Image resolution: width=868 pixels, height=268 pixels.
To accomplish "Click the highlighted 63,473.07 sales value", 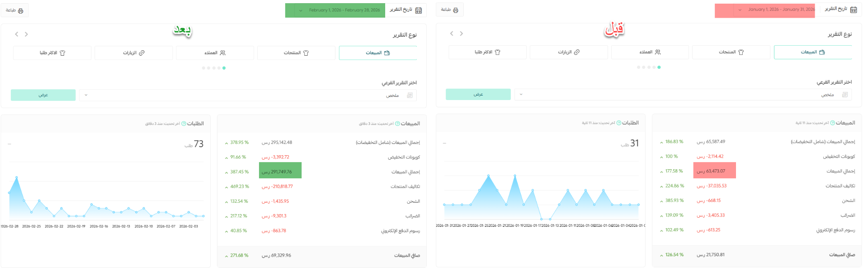I will [711, 171].
